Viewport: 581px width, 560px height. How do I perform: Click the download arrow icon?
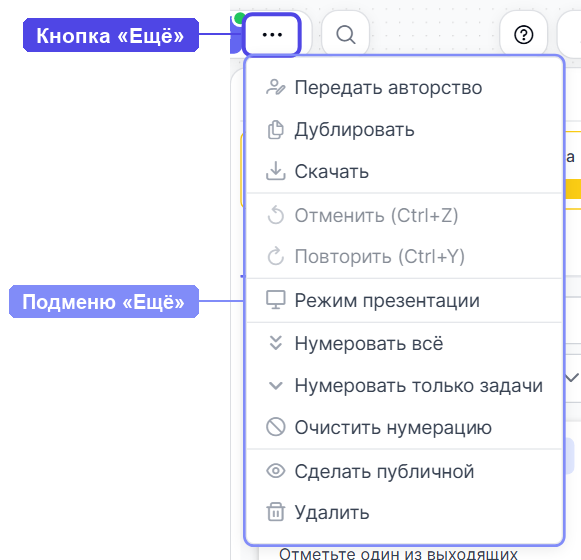276,171
